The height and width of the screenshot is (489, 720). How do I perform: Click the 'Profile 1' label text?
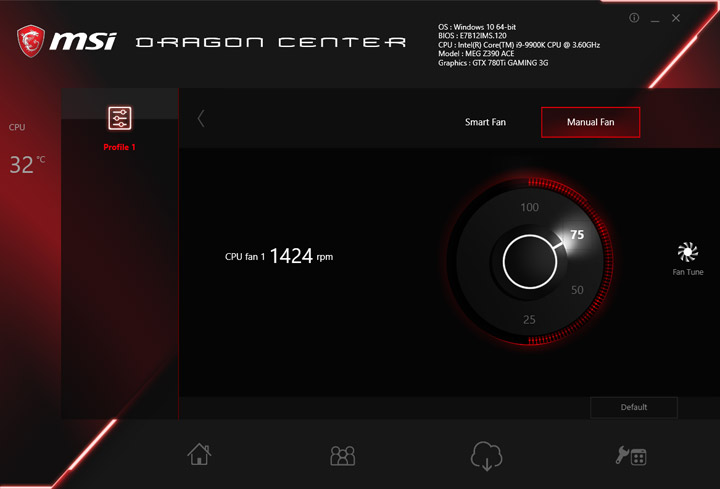[x=119, y=147]
